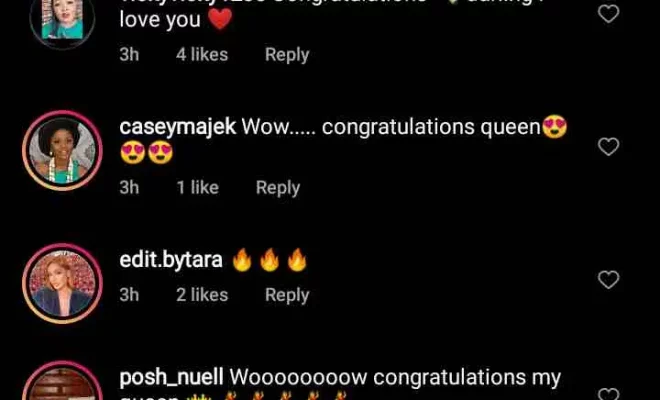This screenshot has width=660, height=400.
Task: Like the caseymajek comment with heart icon
Action: [x=609, y=147]
